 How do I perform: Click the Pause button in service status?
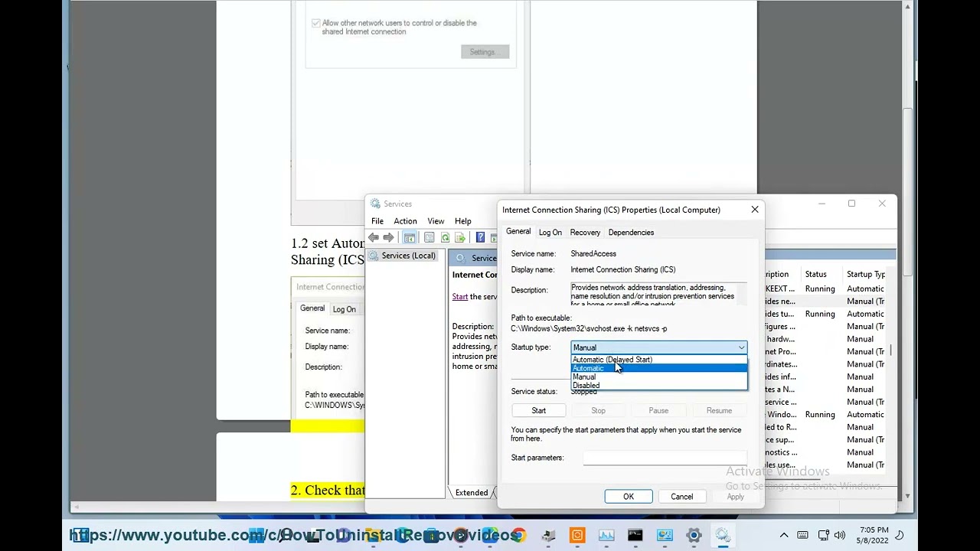(x=658, y=411)
